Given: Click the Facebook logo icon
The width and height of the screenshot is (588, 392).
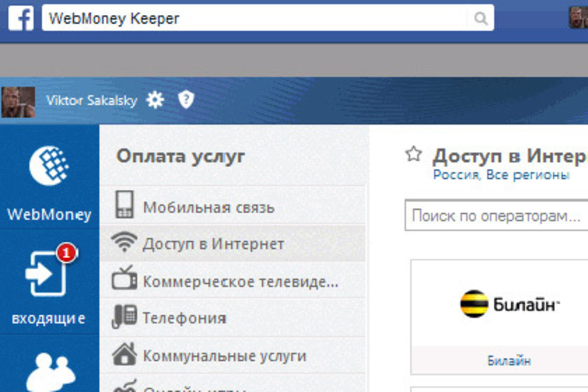Looking at the screenshot, I should click(21, 18).
